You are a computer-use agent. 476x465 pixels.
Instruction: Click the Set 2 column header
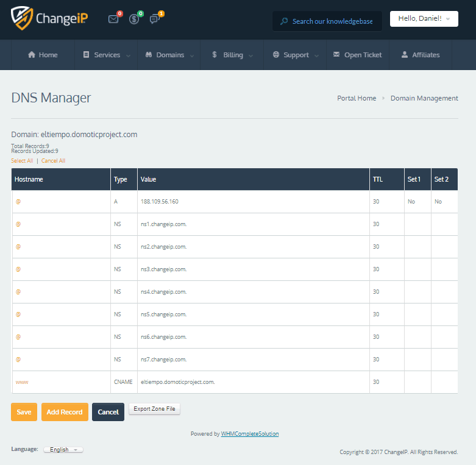pyautogui.click(x=444, y=179)
